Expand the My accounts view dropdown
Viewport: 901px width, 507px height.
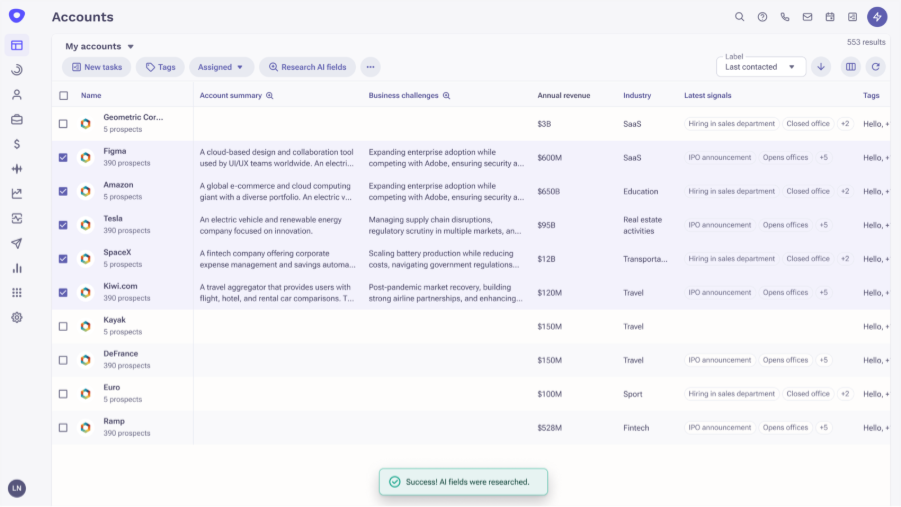click(x=99, y=46)
